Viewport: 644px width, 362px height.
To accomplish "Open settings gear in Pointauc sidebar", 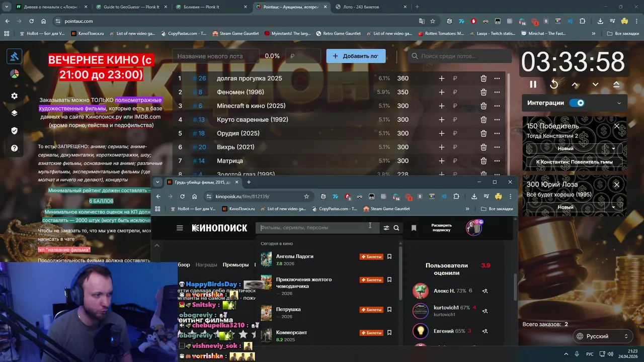I will point(14,96).
